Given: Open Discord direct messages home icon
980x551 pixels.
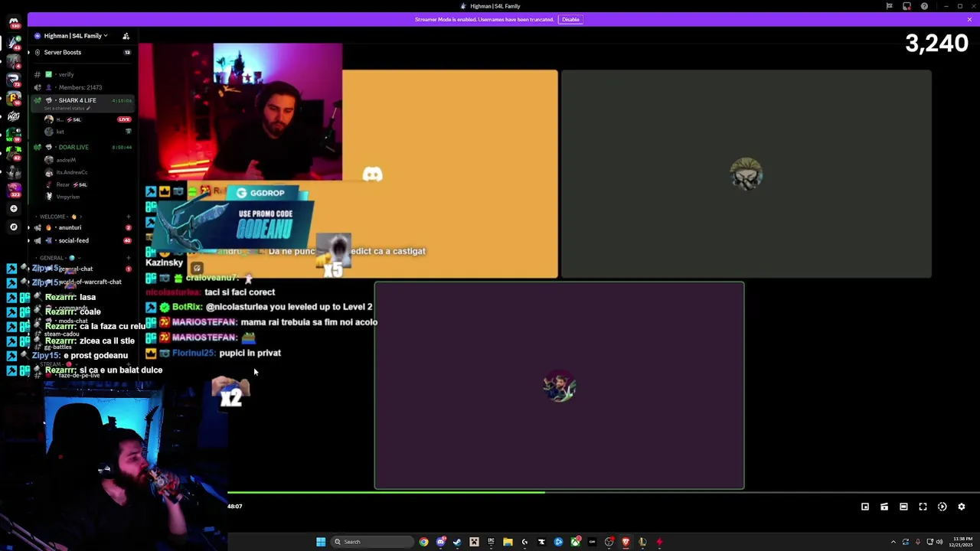Looking at the screenshot, I should pyautogui.click(x=13, y=22).
